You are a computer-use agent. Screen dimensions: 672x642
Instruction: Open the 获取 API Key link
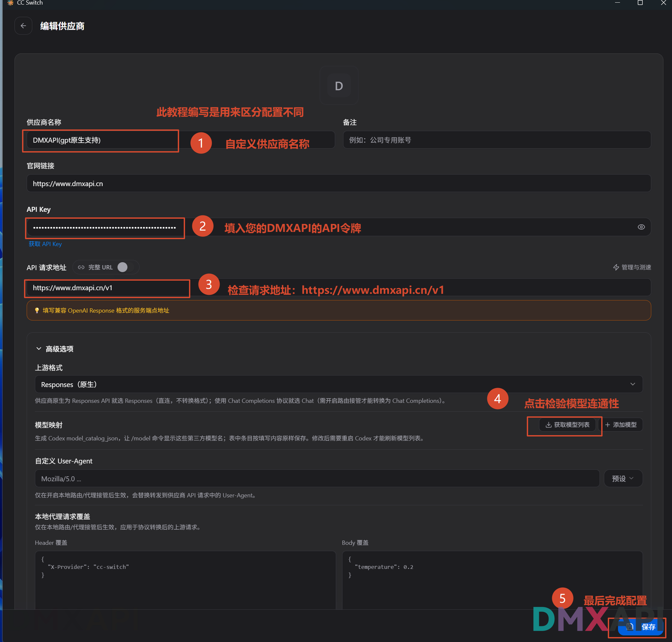45,244
